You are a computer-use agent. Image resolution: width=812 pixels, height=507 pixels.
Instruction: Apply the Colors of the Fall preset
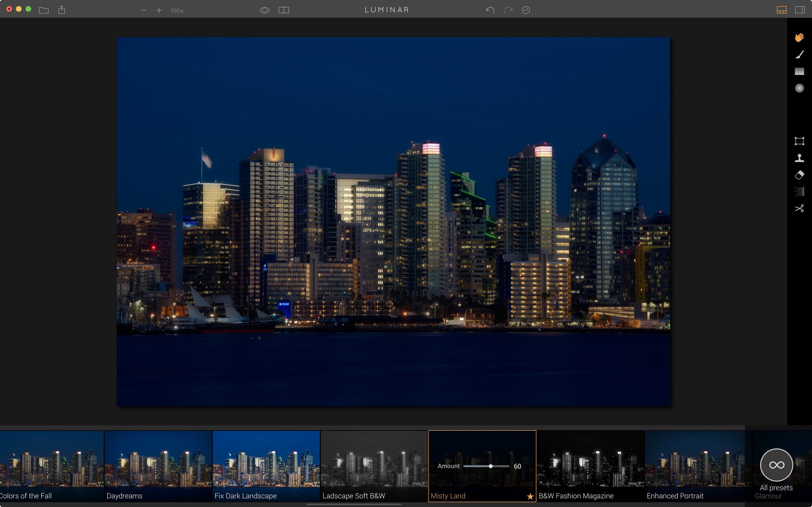click(52, 466)
